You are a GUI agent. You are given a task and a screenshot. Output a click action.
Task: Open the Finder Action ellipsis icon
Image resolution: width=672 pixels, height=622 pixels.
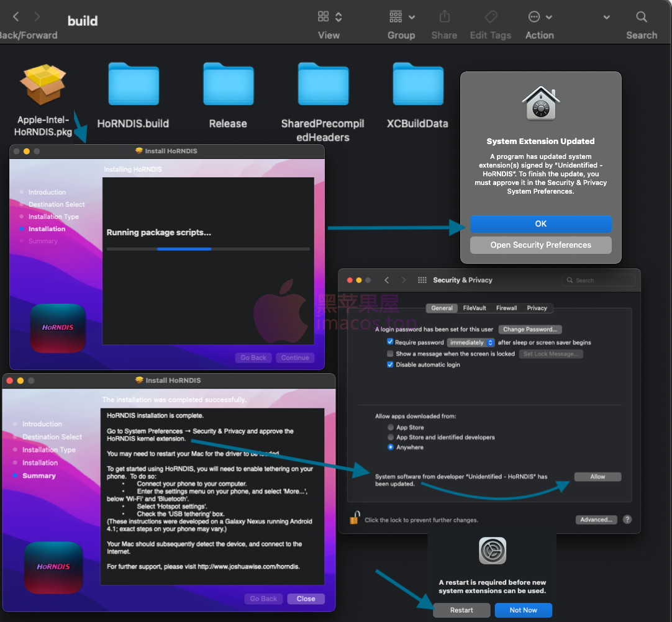click(x=534, y=17)
